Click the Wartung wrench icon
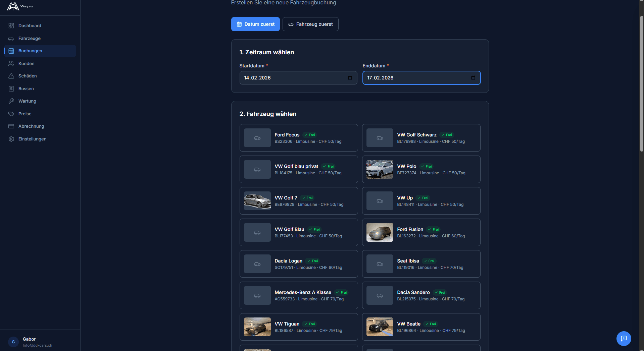This screenshot has height=351, width=644. click(x=11, y=101)
